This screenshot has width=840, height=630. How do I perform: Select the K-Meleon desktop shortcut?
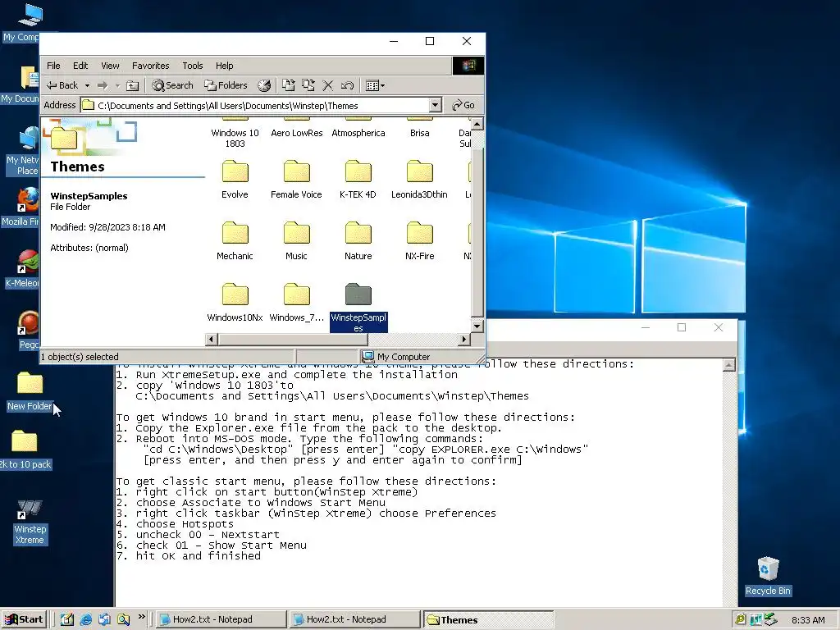click(x=22, y=269)
